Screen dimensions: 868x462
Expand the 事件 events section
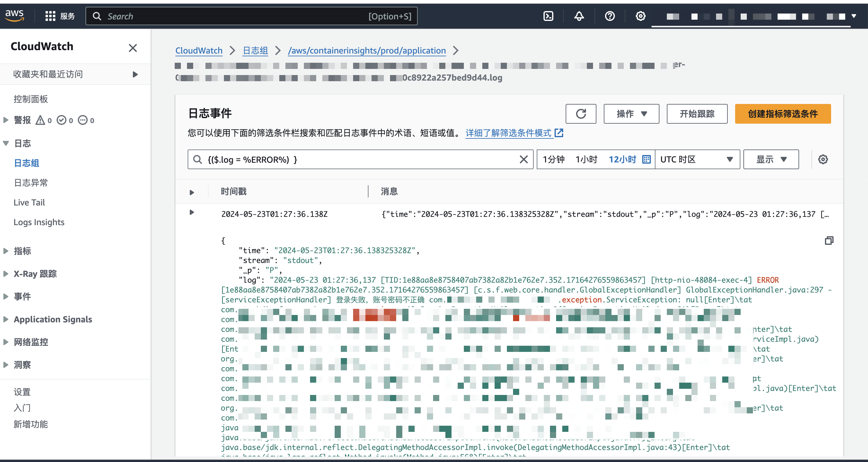click(x=6, y=297)
